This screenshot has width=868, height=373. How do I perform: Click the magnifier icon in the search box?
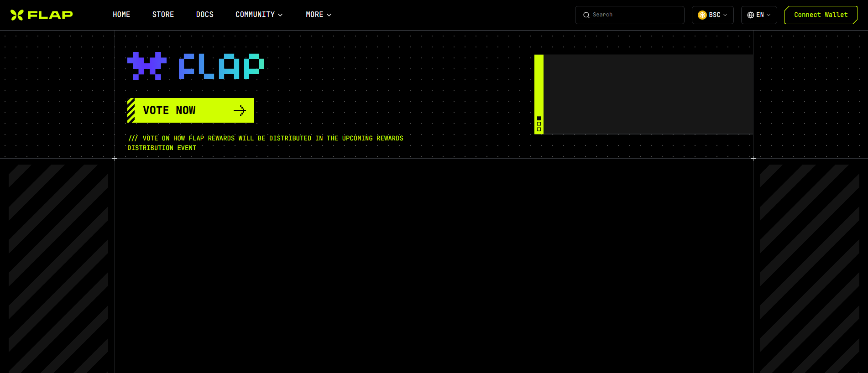pos(586,15)
